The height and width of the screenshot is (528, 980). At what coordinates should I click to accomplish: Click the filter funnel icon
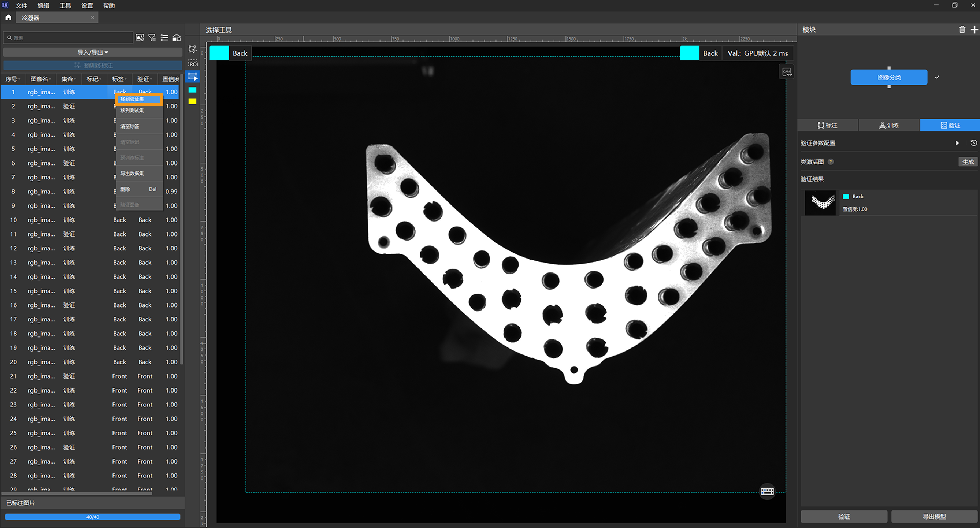152,38
